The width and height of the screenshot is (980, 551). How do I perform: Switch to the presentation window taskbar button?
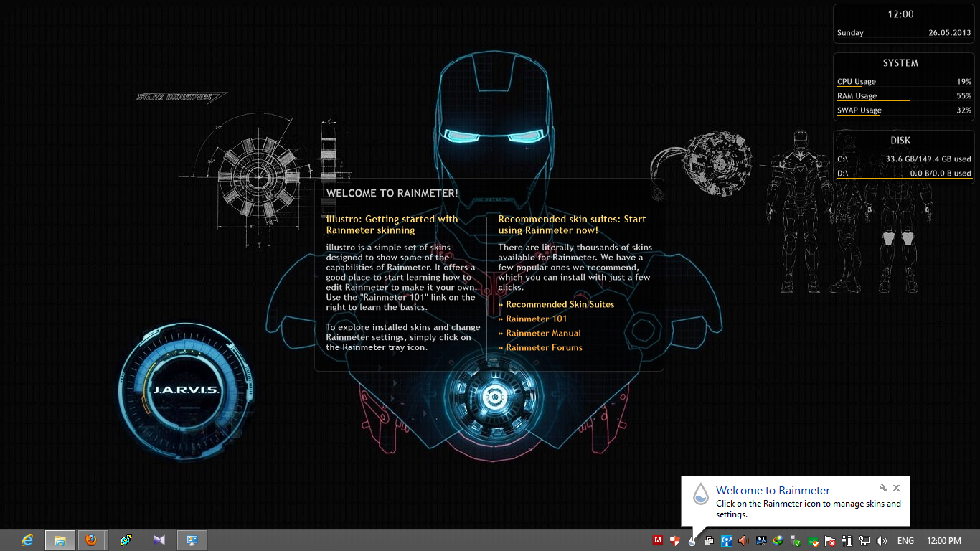coord(192,540)
